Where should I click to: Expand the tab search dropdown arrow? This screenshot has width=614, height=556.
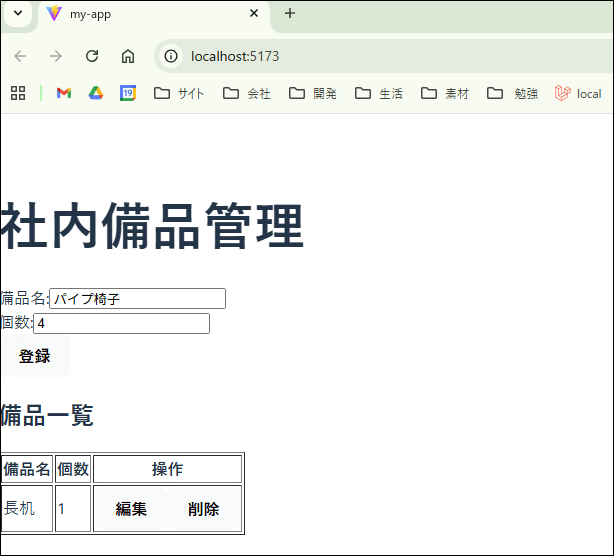coord(17,14)
